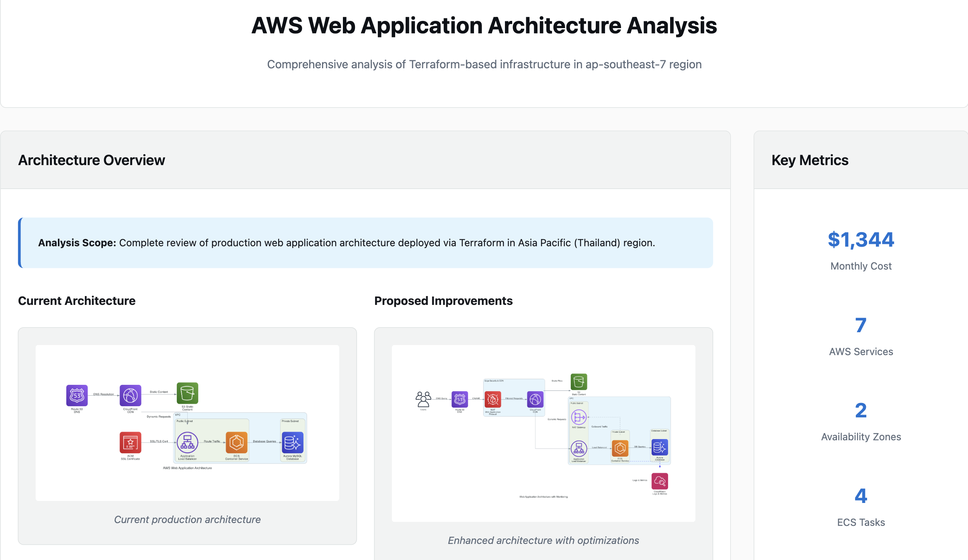Click the blue Analysis Scope callout box
968x560 pixels.
tap(365, 243)
